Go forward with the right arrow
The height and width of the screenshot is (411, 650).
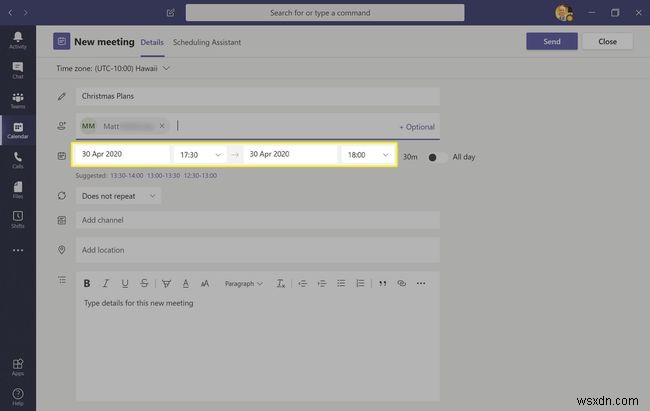coord(26,13)
